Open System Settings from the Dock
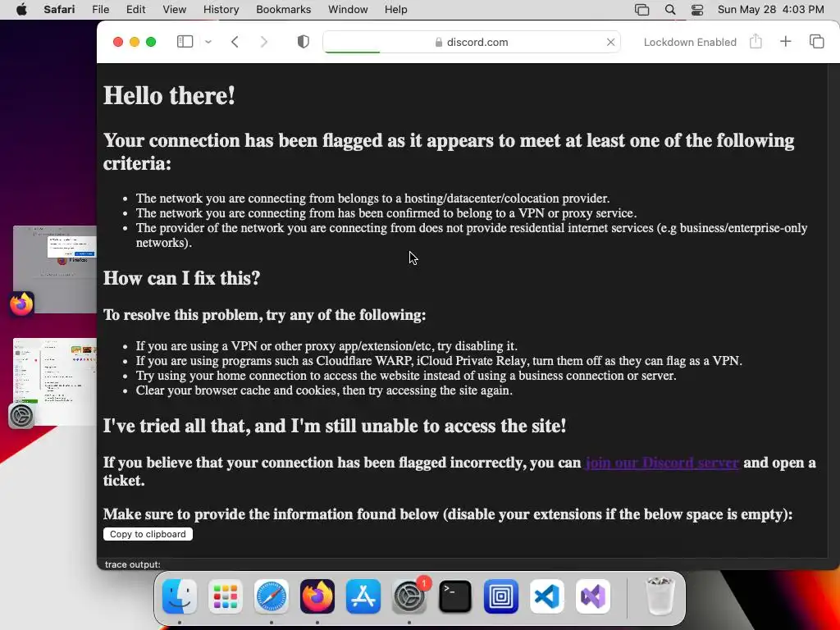The height and width of the screenshot is (630, 840). point(409,596)
